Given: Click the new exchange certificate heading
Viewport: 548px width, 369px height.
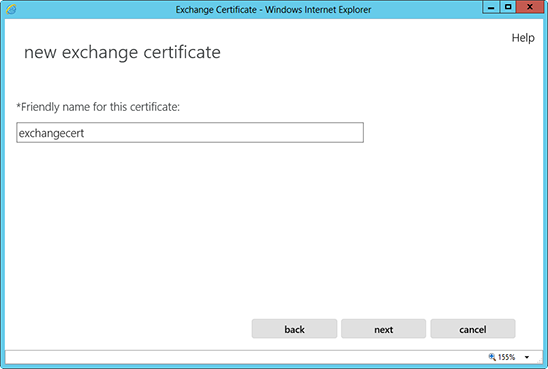Looking at the screenshot, I should [122, 52].
